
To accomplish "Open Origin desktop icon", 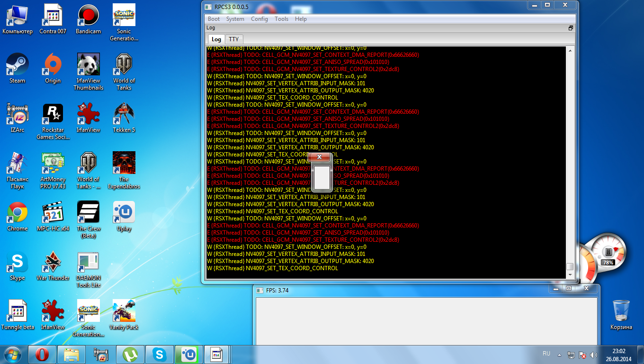I will [x=53, y=66].
